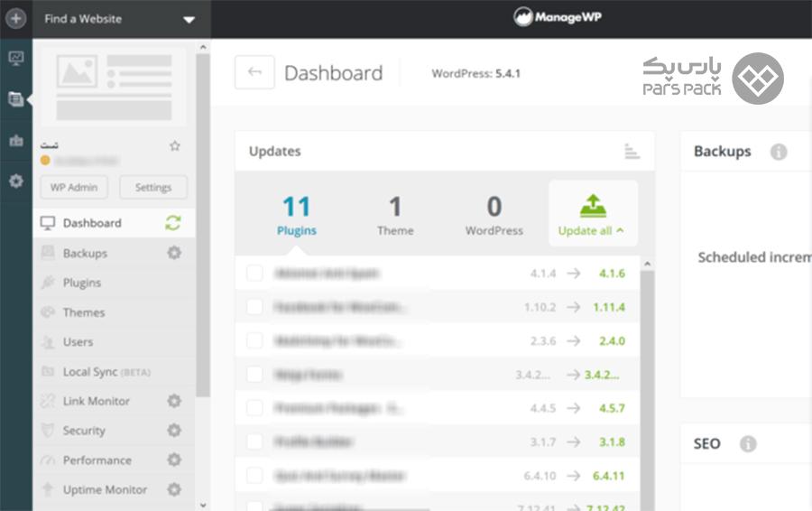Open Security in the sidebar menu

114,430
